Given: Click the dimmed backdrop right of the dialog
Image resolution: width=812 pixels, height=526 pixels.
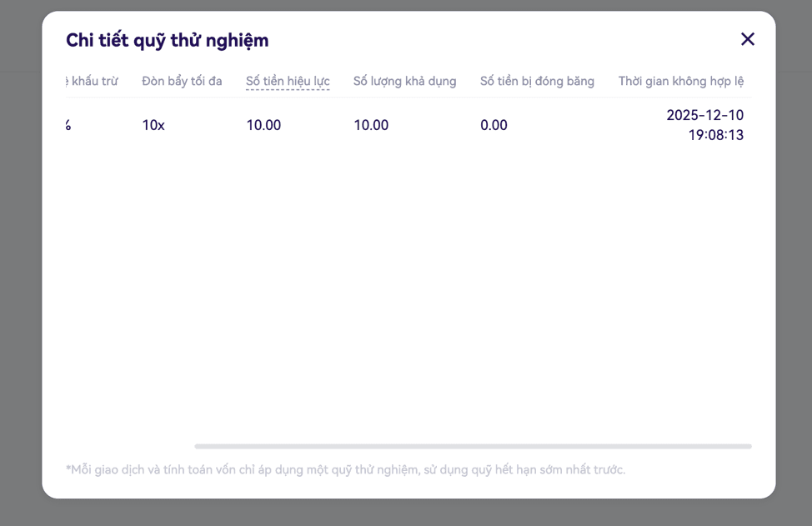Looking at the screenshot, I should pos(794,267).
